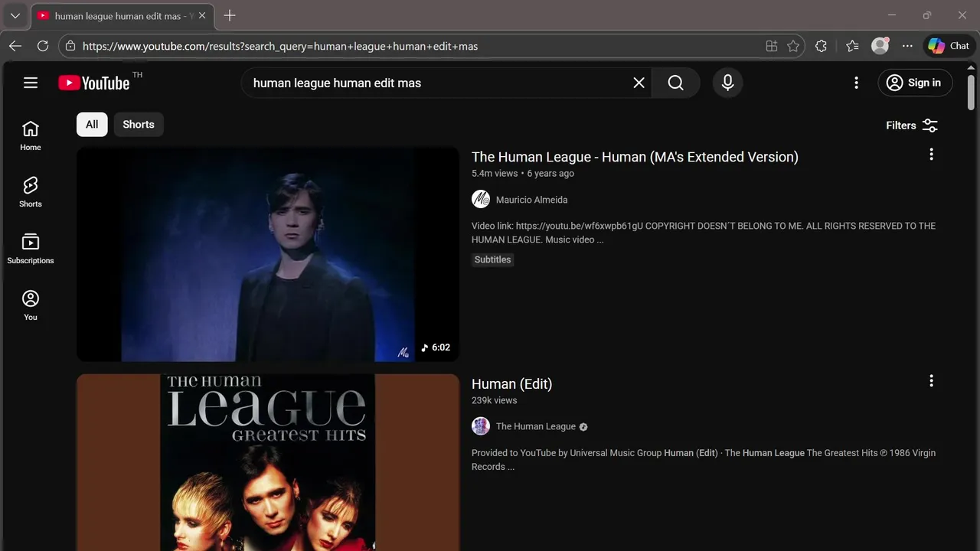Image resolution: width=980 pixels, height=551 pixels.
Task: Go back with browser back arrow
Action: tap(15, 46)
